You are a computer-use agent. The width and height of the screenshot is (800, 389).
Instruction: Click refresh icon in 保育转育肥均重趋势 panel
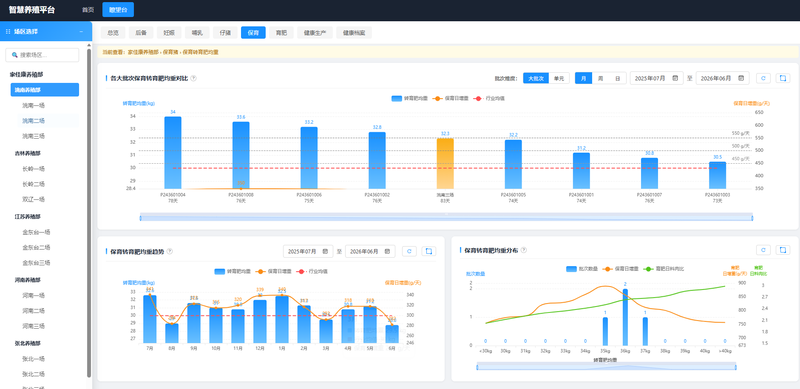409,251
